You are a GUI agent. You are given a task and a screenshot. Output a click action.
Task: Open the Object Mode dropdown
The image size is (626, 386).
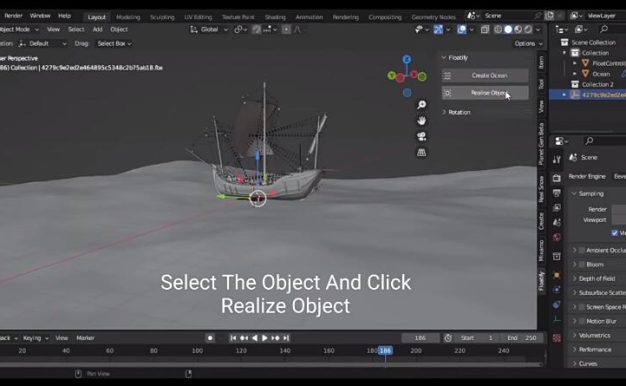[x=19, y=29]
